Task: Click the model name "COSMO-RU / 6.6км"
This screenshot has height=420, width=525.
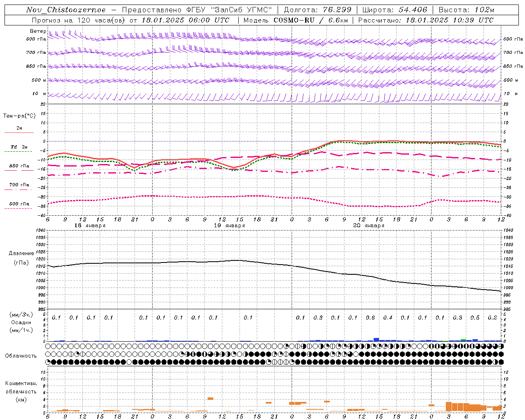Action: [310, 20]
